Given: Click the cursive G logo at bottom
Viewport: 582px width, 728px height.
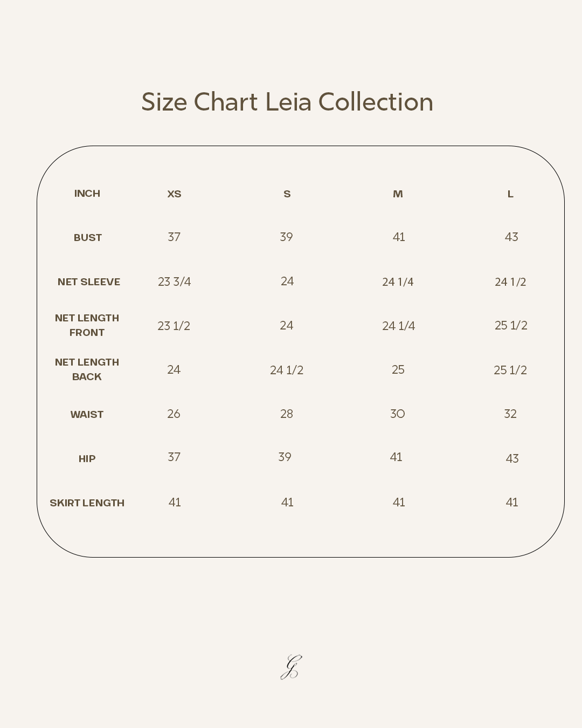Looking at the screenshot, I should (x=291, y=667).
